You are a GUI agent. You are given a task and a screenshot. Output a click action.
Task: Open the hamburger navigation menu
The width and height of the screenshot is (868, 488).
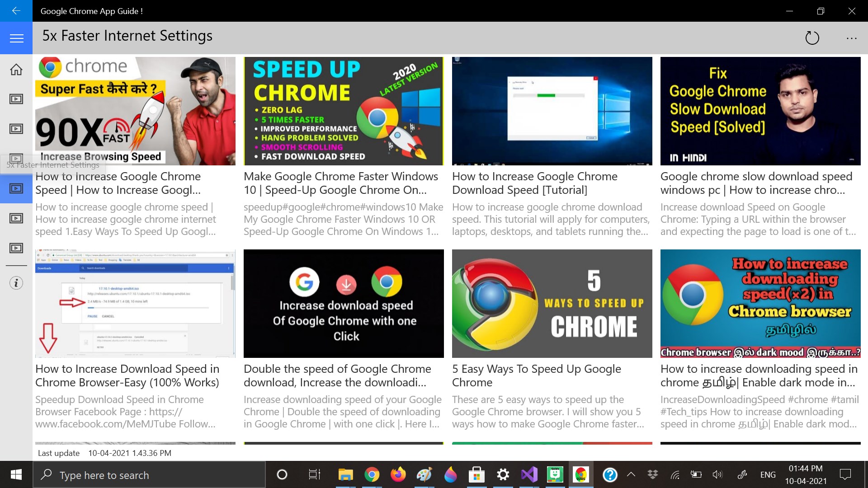pos(16,38)
